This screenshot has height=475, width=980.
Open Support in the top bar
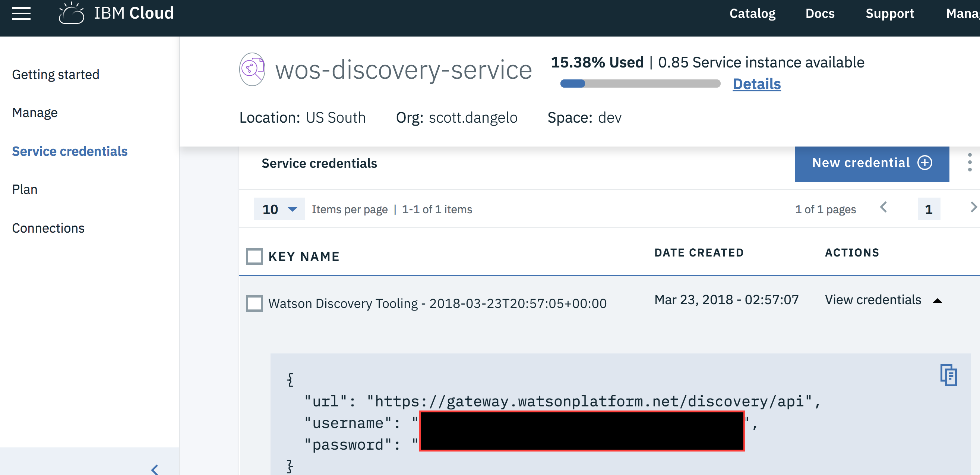(x=889, y=14)
